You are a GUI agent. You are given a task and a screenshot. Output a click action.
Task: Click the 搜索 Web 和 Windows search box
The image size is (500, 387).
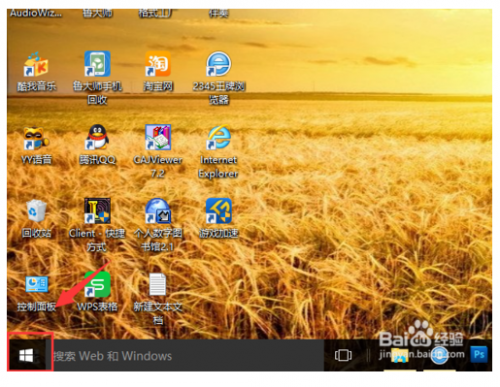tap(188, 356)
